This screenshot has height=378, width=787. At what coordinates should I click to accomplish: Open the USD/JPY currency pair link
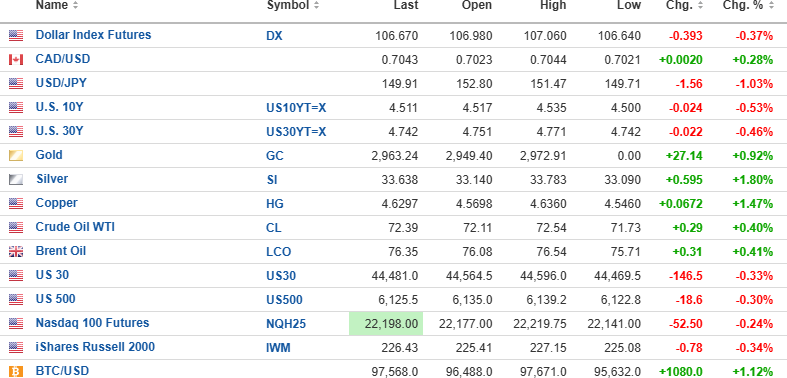61,83
